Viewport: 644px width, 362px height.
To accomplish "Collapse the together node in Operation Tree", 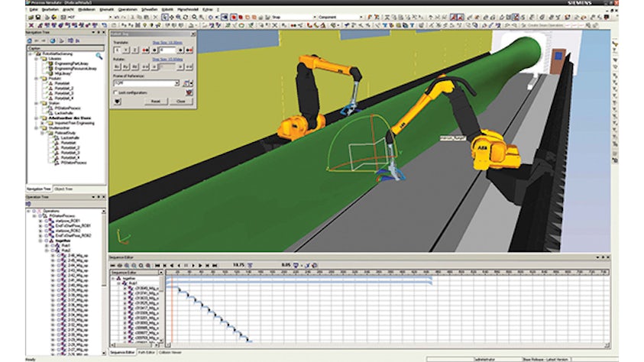I will click(40, 241).
